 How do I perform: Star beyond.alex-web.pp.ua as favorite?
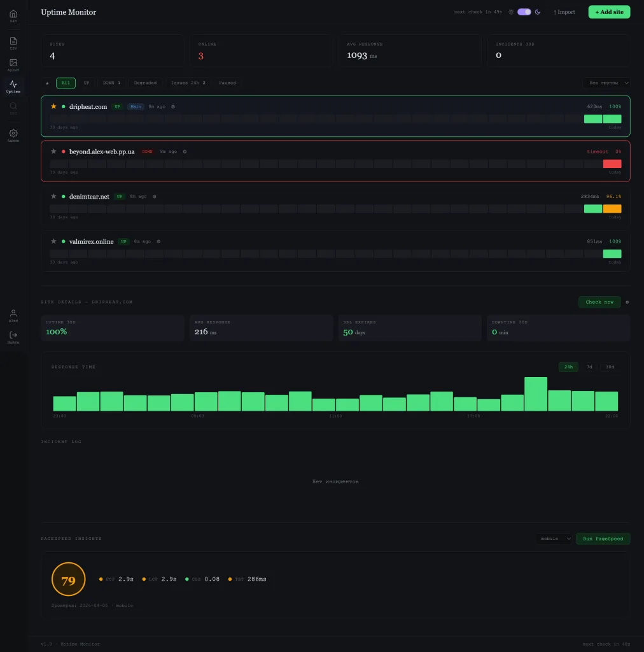click(53, 152)
